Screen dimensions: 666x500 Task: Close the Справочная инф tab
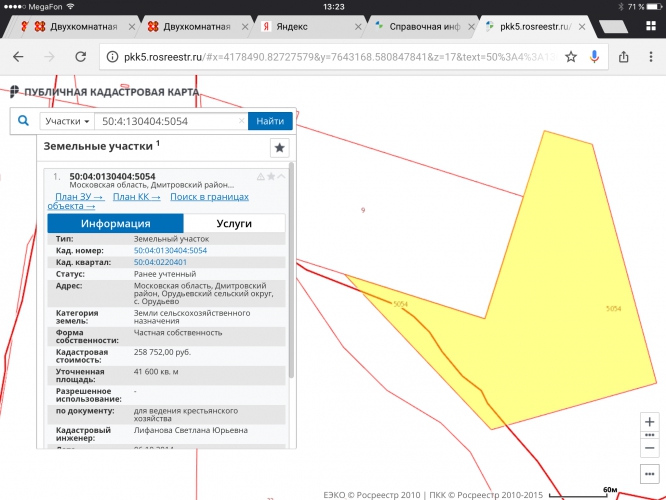point(471,27)
